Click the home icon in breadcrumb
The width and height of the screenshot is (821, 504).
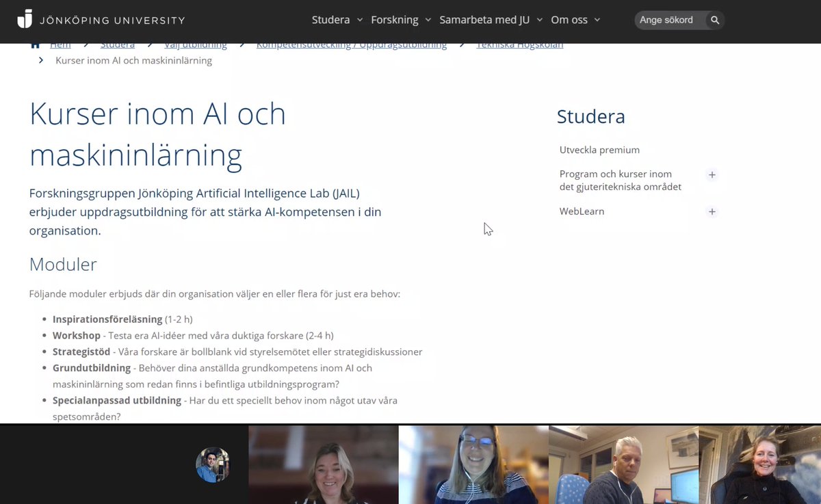(35, 44)
